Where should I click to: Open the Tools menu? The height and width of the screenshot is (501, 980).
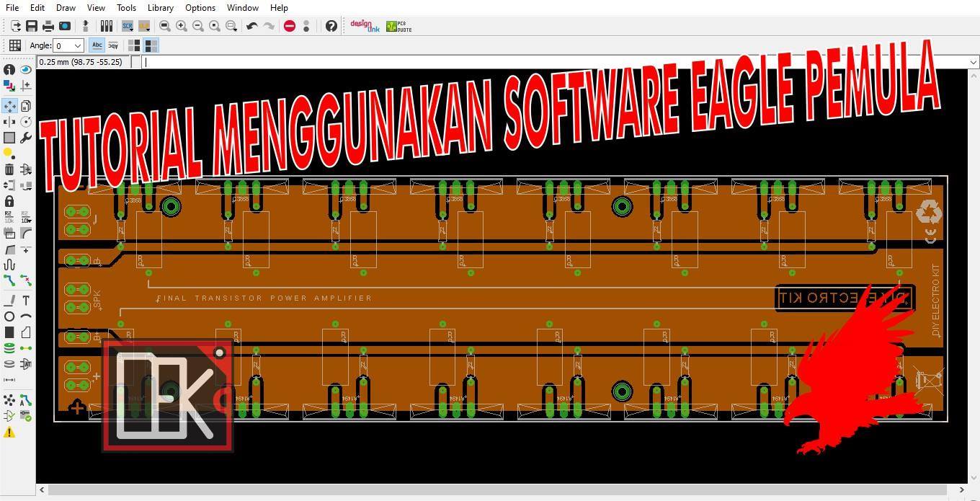(126, 7)
